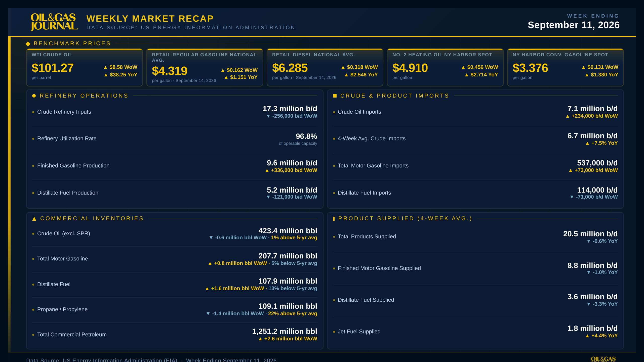Screen dimensions: 644x362
Task: Select the Total Commercial Petroleum label
Action: 72,335
